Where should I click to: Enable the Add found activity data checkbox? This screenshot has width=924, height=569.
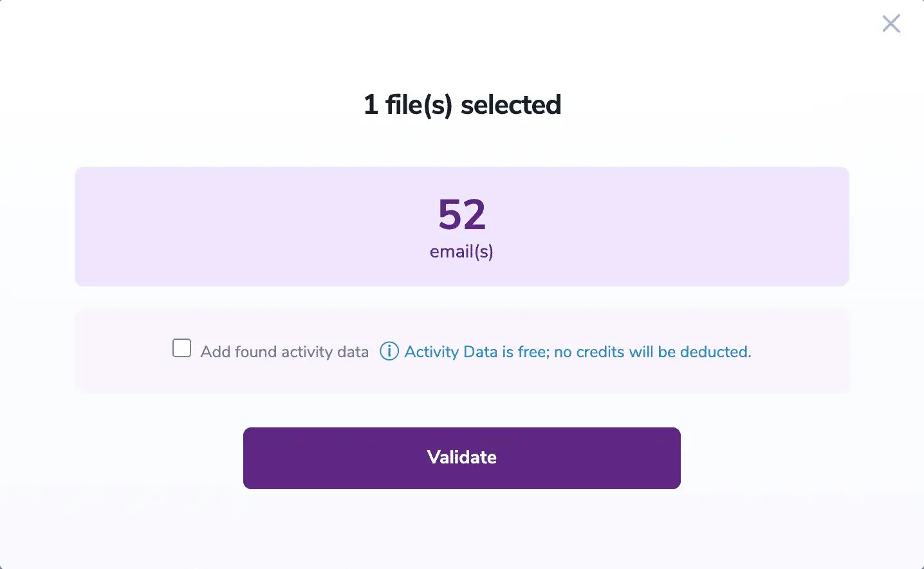coord(182,348)
